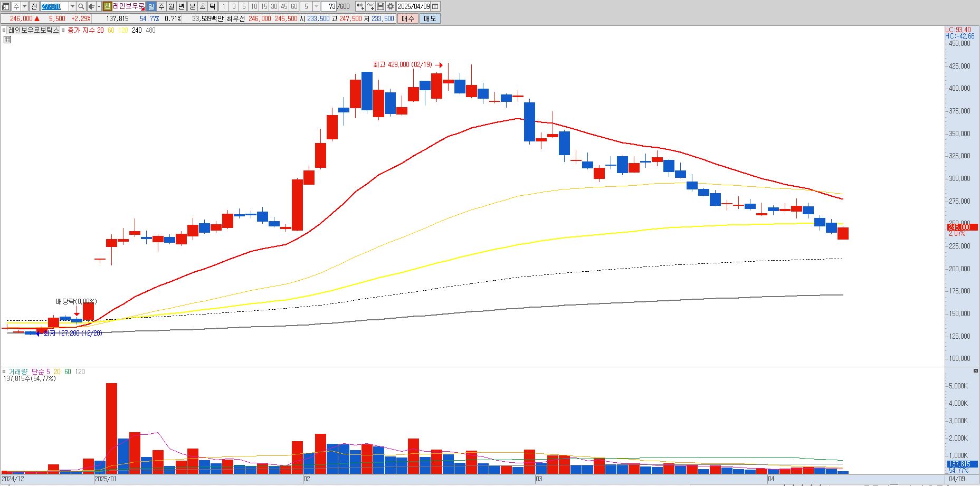
Task: Click the window layout icon at top-left corner
Action: (5, 6)
